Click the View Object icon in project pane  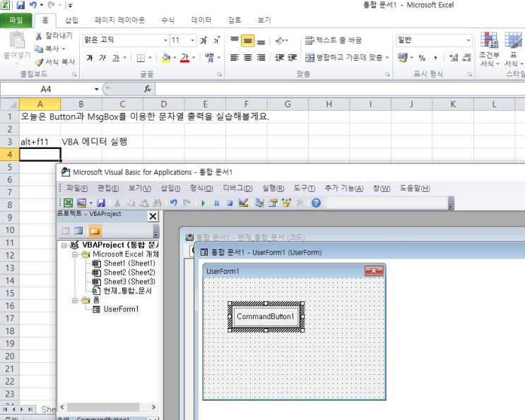pos(78,231)
